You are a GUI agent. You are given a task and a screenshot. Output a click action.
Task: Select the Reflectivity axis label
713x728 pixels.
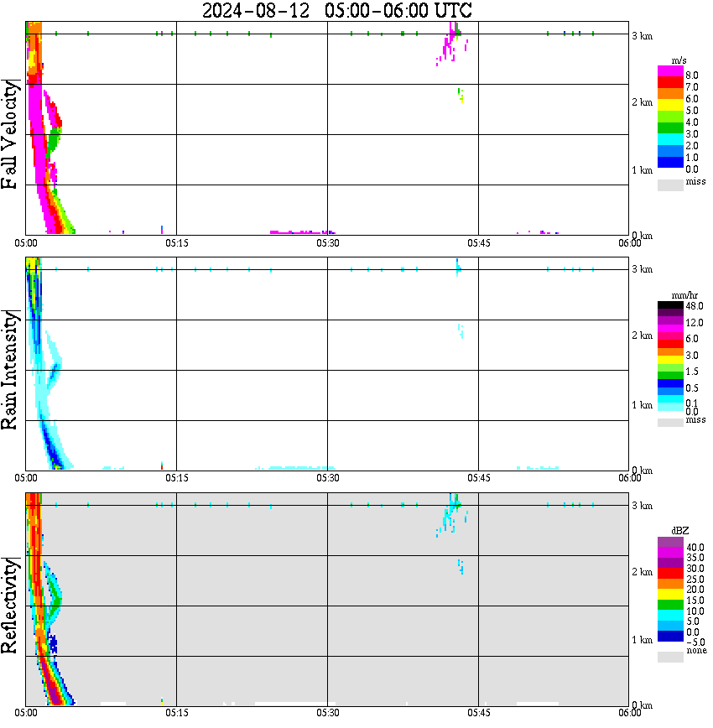click(10, 606)
